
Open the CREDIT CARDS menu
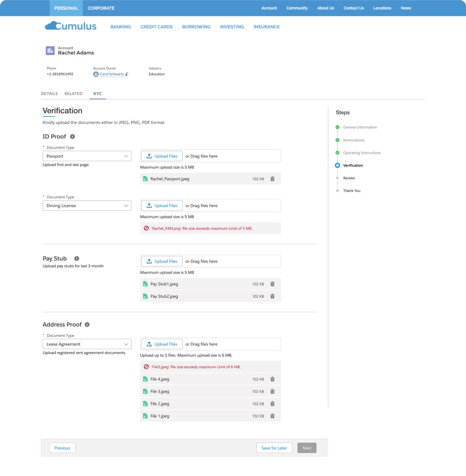click(x=156, y=27)
